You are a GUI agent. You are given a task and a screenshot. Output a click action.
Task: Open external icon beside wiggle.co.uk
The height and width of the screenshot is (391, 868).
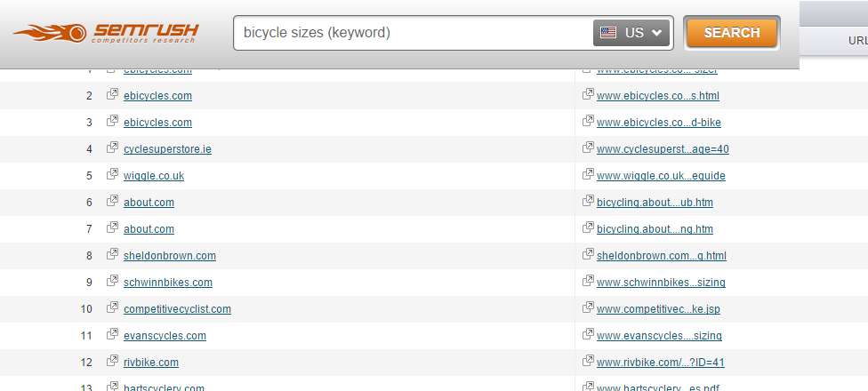click(112, 174)
